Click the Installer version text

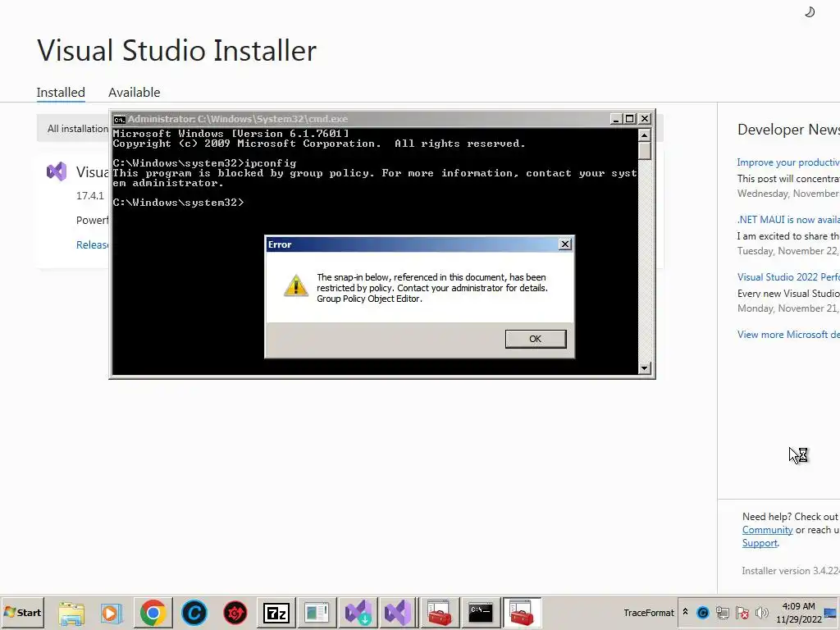791,571
